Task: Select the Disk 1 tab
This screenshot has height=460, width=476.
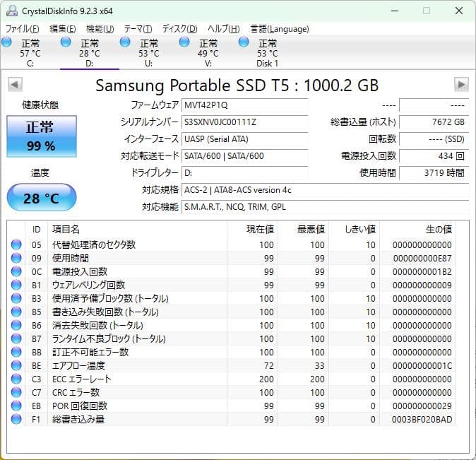Action: tap(267, 53)
